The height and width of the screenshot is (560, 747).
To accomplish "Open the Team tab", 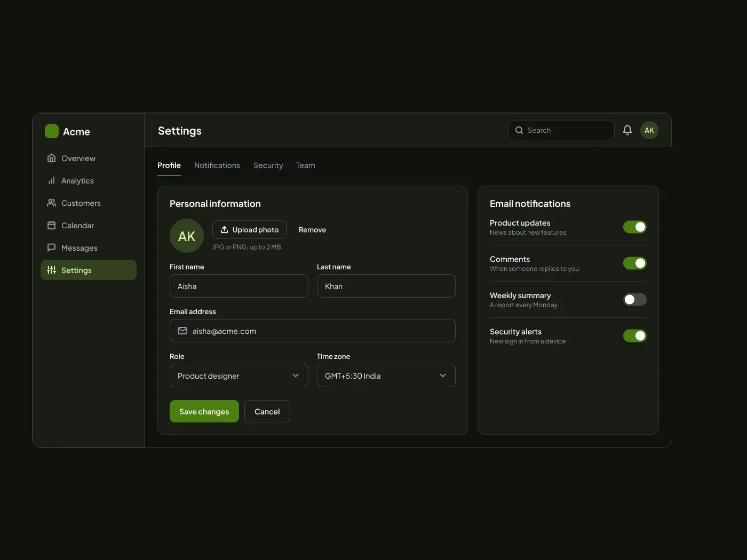I will [x=306, y=165].
